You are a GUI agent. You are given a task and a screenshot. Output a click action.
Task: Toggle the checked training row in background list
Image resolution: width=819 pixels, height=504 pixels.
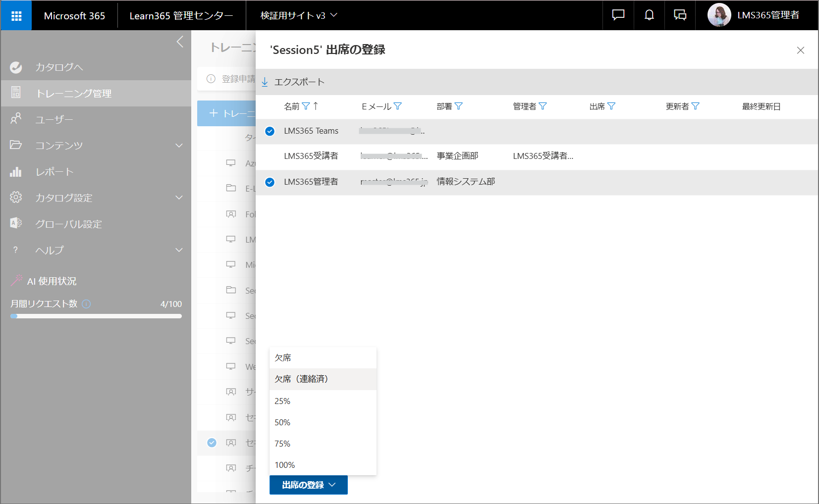point(212,443)
